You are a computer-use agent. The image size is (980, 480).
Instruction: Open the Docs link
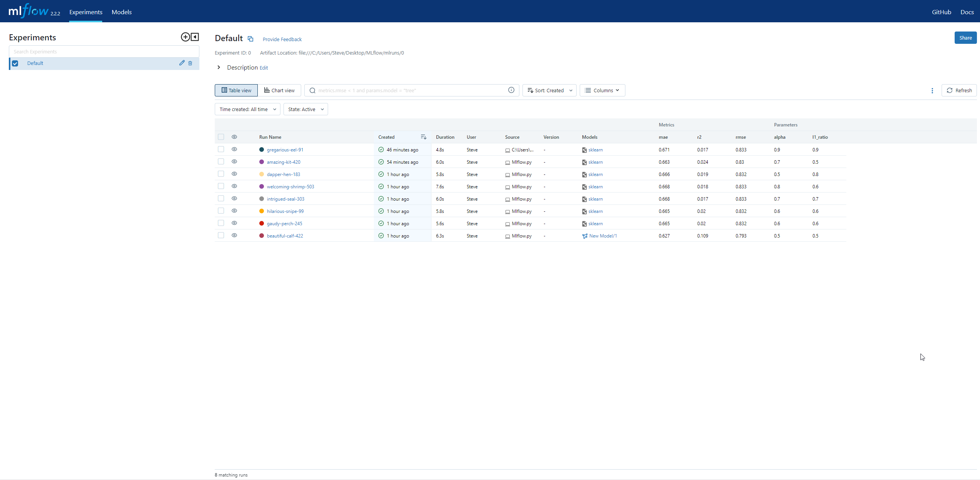[967, 12]
